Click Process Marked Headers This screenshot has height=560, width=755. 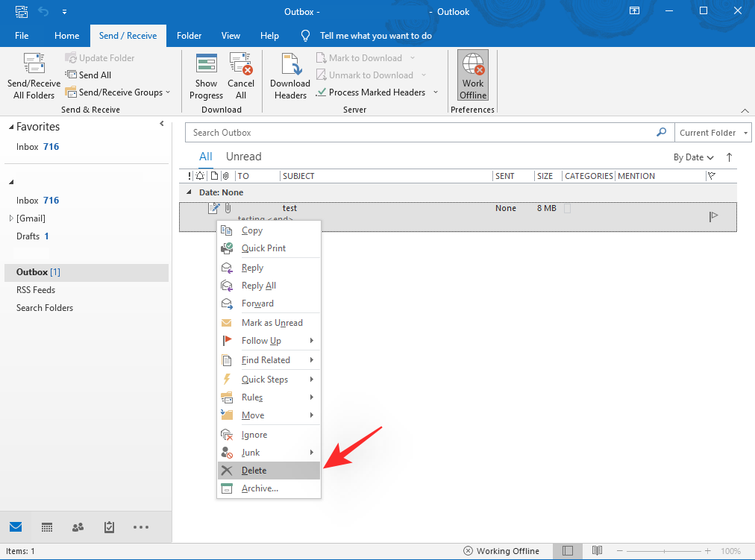coord(371,92)
